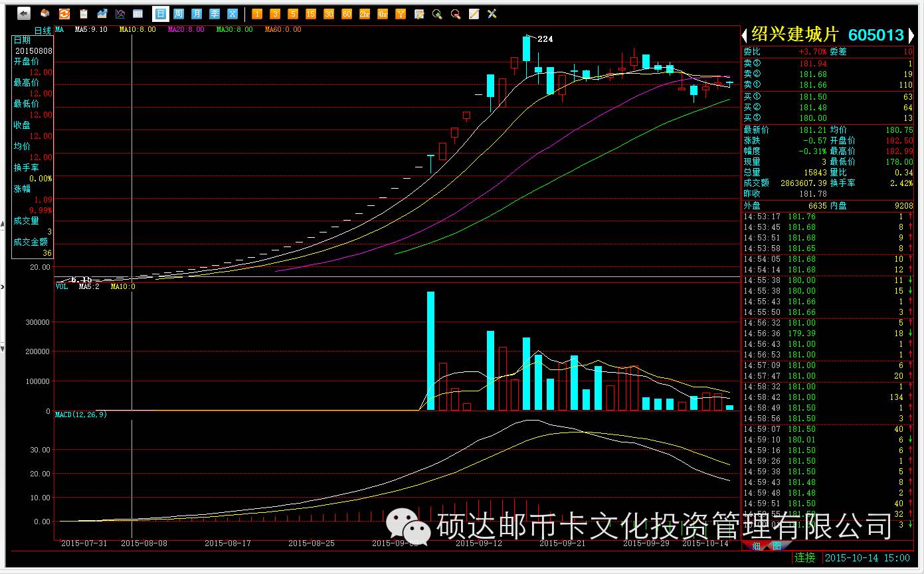This screenshot has height=574, width=924.
Task: Click the 连接 connection status
Action: pos(805,557)
